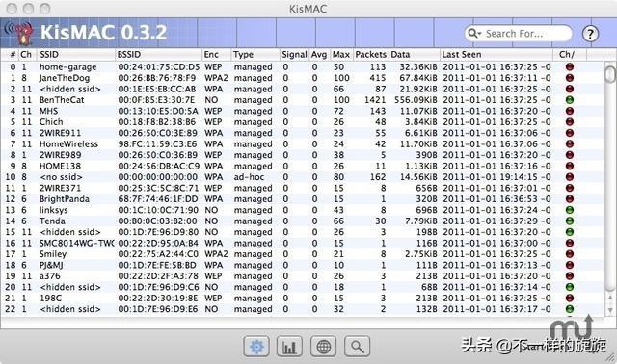Click the help question mark button
Image resolution: width=617 pixels, height=364 pixels.
[590, 34]
